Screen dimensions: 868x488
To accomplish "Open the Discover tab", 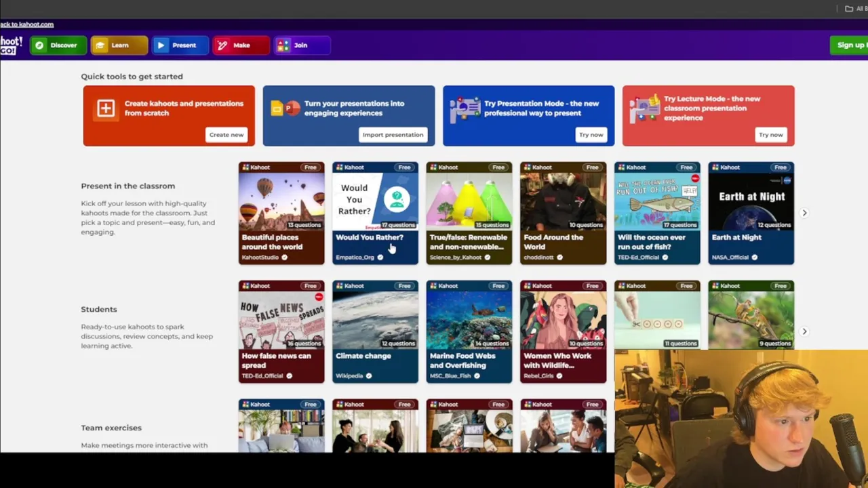I will [x=58, y=45].
